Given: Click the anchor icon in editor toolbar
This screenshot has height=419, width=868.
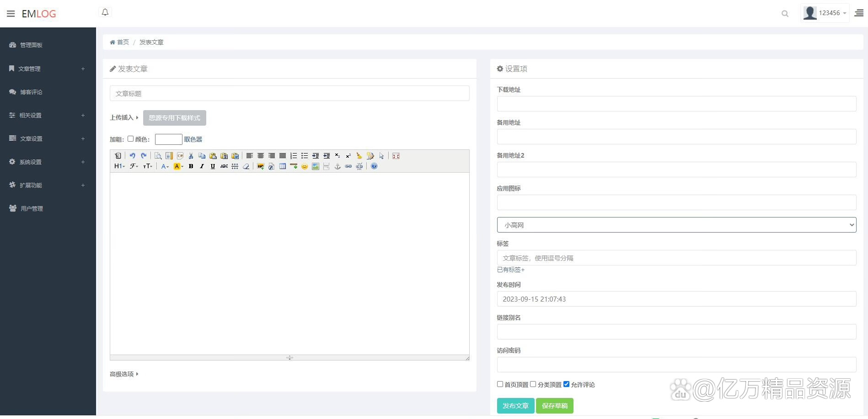Looking at the screenshot, I should (x=338, y=166).
